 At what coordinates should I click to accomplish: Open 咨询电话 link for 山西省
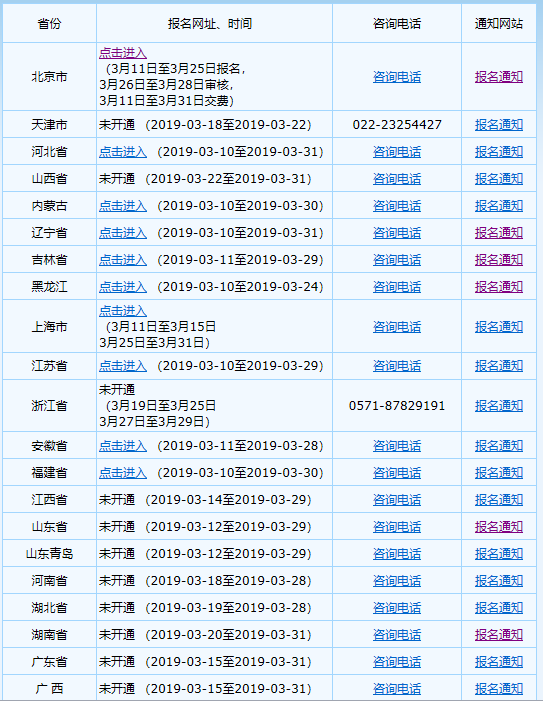pos(397,178)
